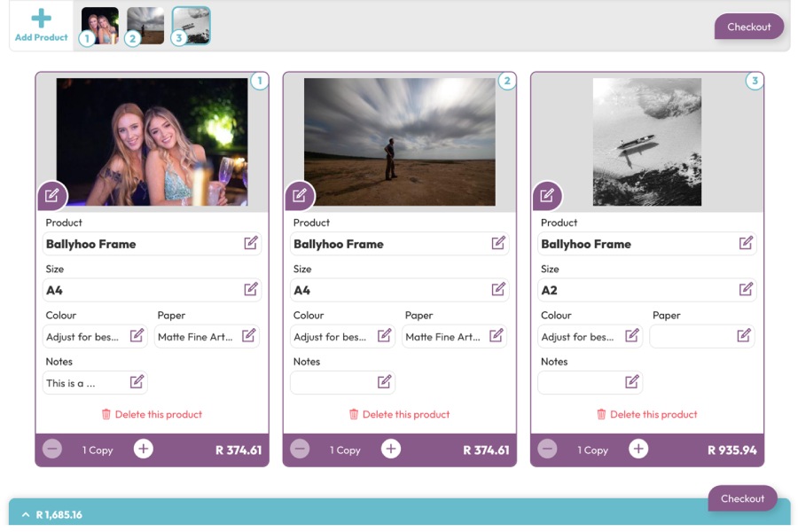
Task: Decrease copies of product 2
Action: coord(300,449)
